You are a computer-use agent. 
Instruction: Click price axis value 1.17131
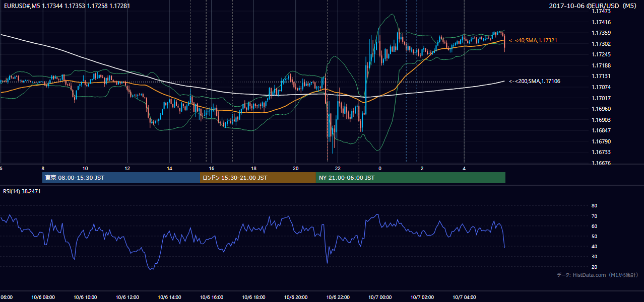(601, 77)
